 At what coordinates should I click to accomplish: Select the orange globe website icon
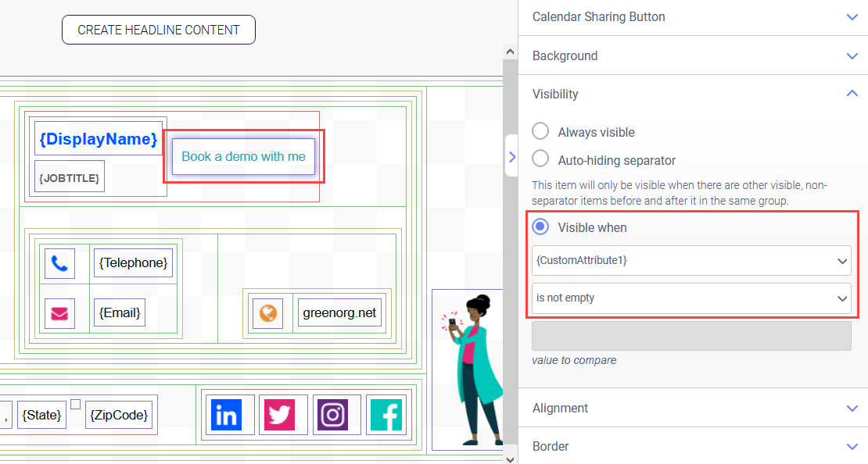[x=267, y=313]
